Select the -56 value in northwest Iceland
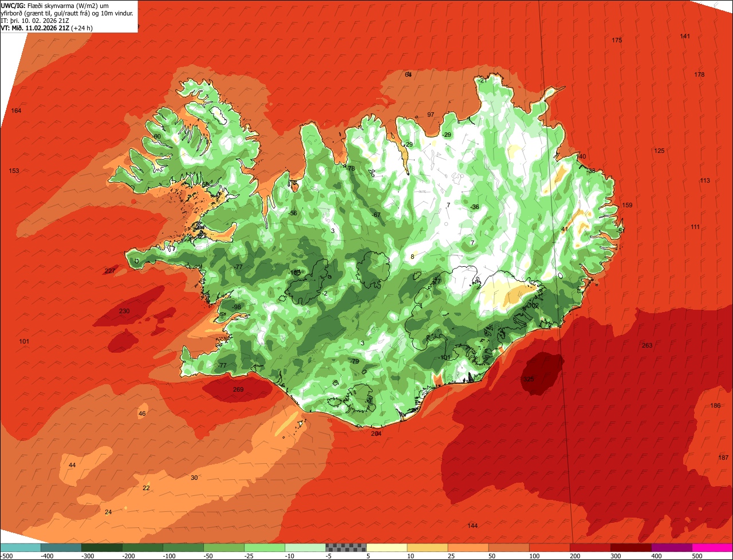Image resolution: width=733 pixels, height=560 pixels. [293, 214]
